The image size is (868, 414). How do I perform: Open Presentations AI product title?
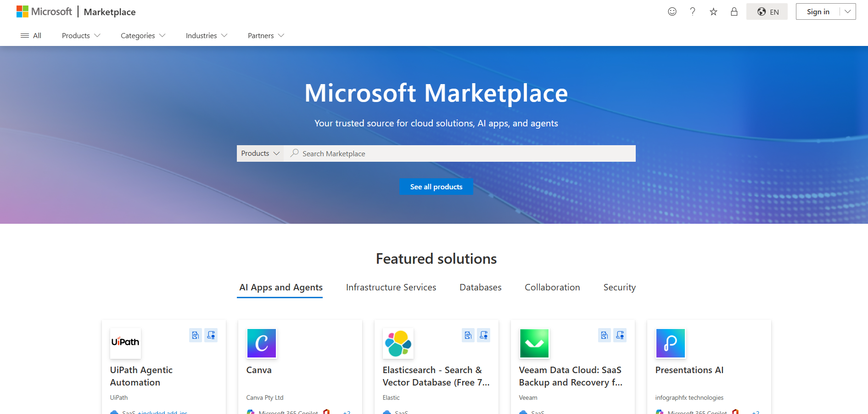pyautogui.click(x=689, y=370)
